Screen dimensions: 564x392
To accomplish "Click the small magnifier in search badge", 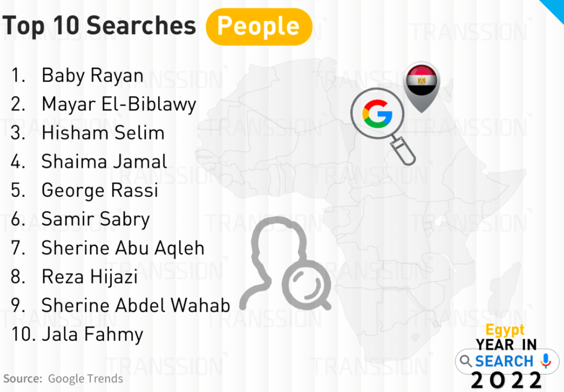I will point(466,361).
